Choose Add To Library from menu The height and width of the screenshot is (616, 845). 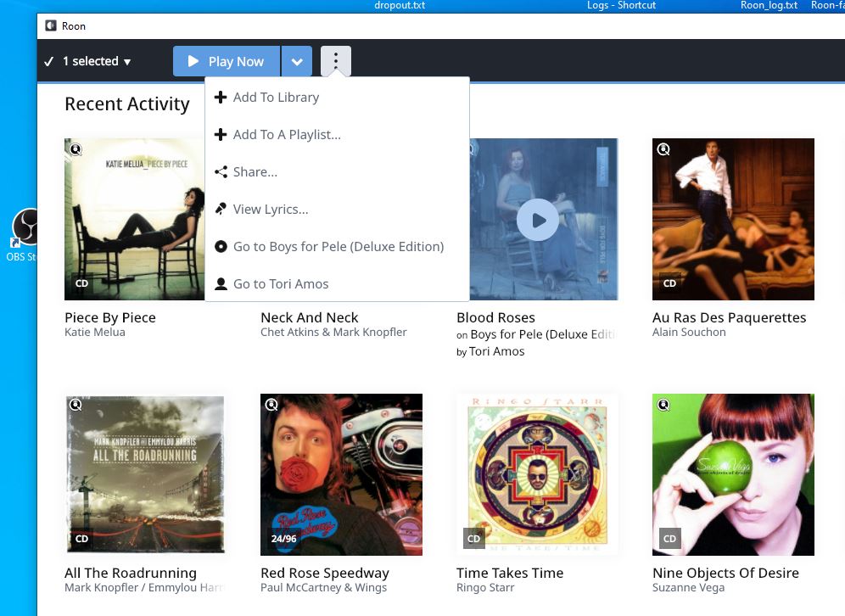click(x=338, y=98)
